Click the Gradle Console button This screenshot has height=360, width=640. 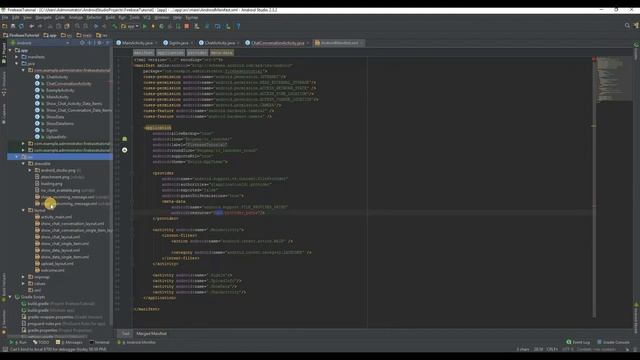[x=613, y=342]
